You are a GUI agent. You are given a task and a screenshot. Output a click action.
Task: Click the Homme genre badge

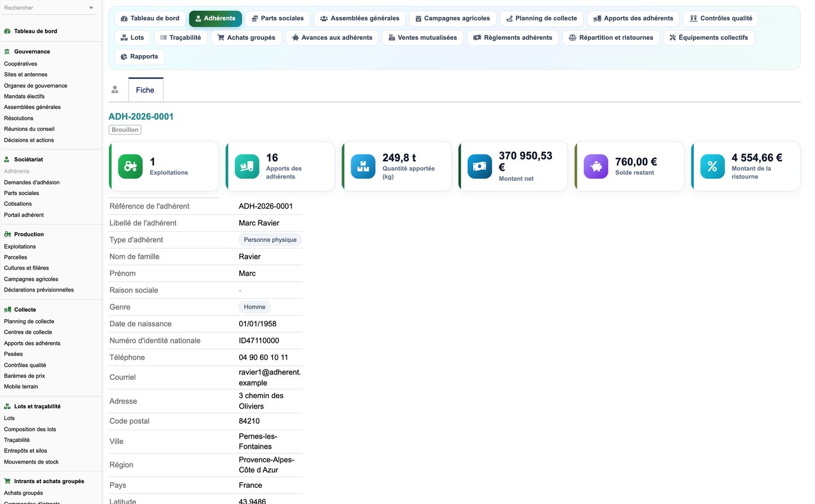pos(254,307)
